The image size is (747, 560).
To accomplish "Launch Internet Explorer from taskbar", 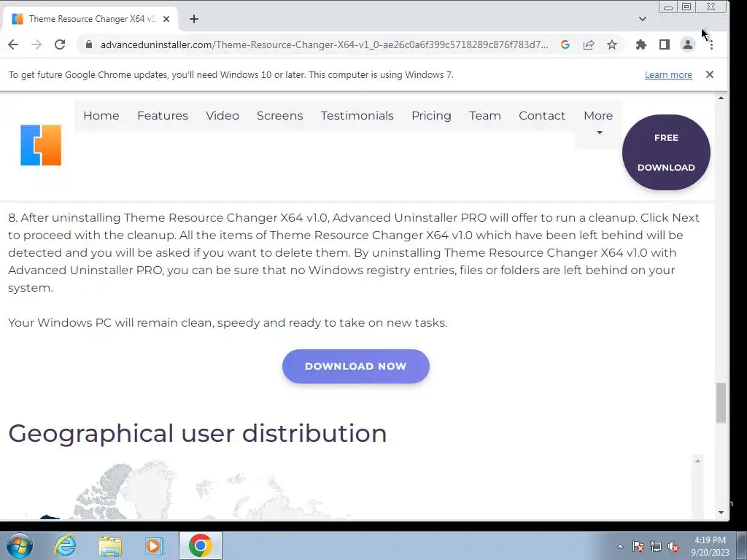I will (65, 545).
